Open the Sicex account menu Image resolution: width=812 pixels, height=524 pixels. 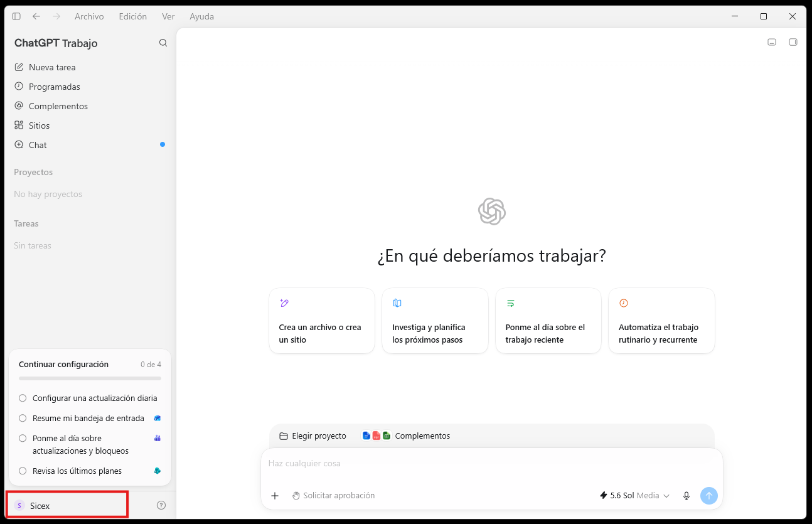coord(67,505)
